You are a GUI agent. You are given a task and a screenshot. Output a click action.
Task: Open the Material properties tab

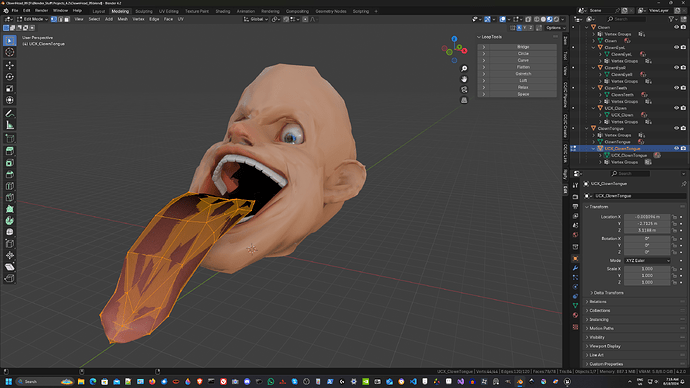pos(575,315)
